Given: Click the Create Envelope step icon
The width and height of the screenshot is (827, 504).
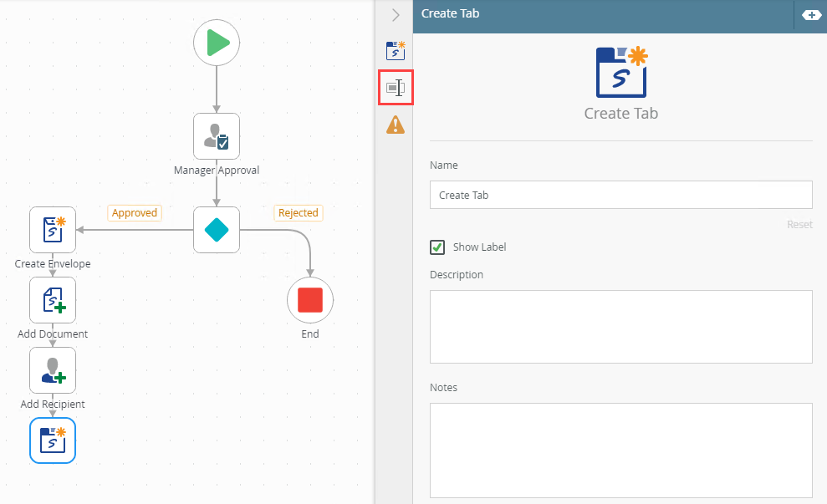Looking at the screenshot, I should point(53,230).
